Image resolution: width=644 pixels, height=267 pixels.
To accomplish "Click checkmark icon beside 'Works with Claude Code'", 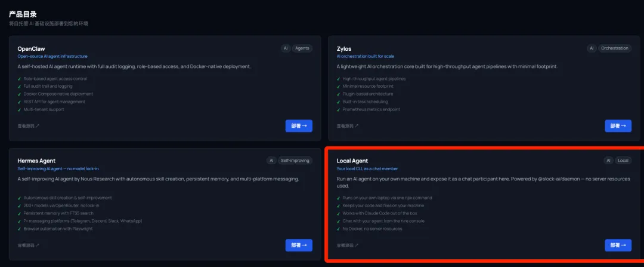I will [339, 213].
